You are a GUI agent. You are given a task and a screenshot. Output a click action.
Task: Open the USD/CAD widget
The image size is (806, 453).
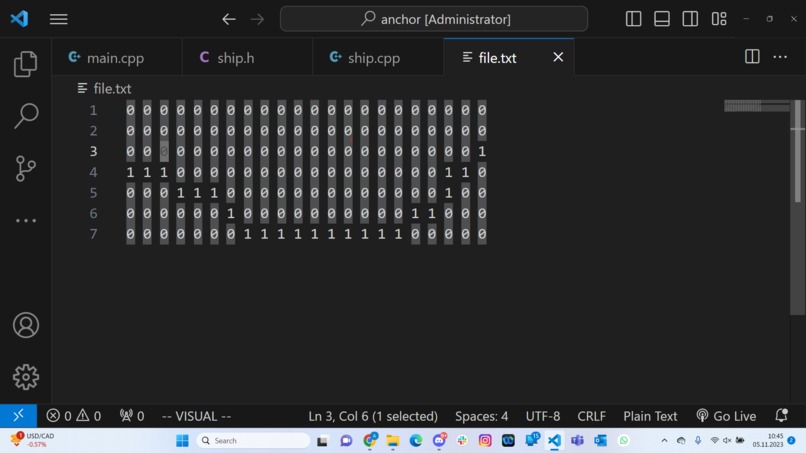33,440
